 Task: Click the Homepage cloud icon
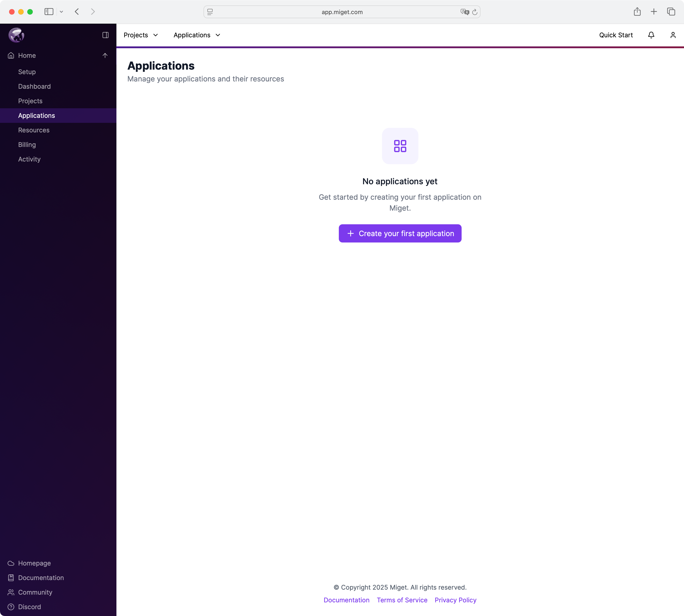point(11,563)
